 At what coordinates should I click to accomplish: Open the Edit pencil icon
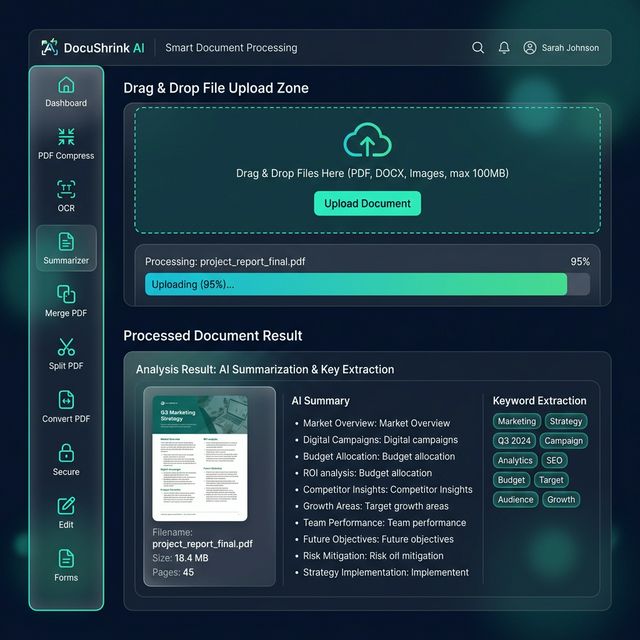[x=66, y=506]
